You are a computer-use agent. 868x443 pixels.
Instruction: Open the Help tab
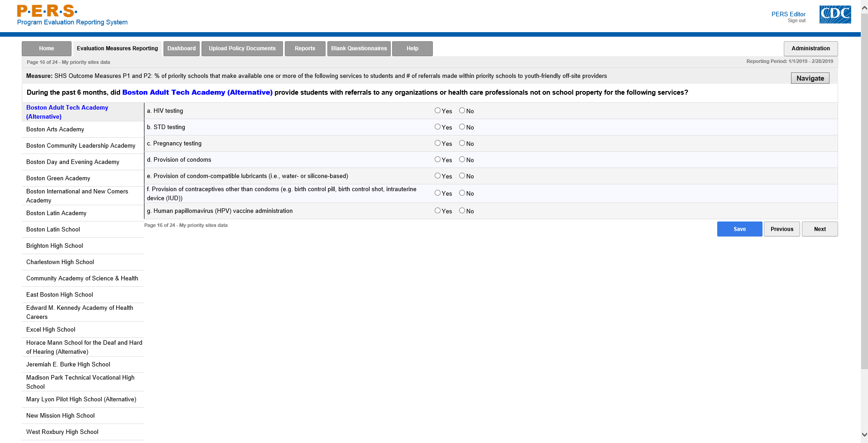pyautogui.click(x=412, y=48)
